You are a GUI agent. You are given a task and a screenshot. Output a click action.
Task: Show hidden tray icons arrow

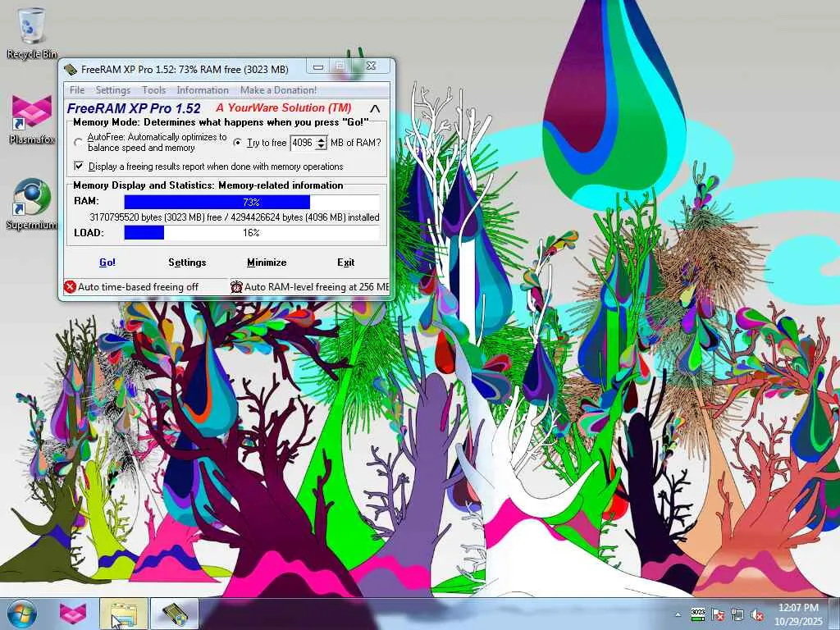[678, 615]
